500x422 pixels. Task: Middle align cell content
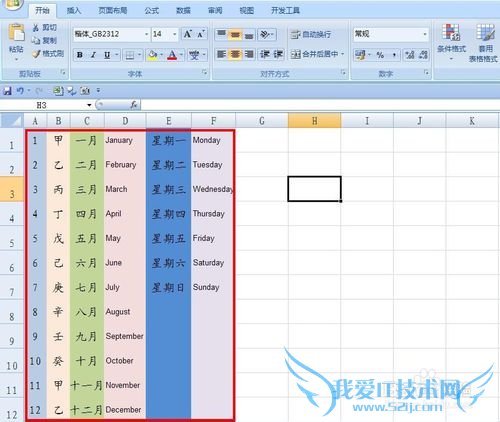coord(235,34)
